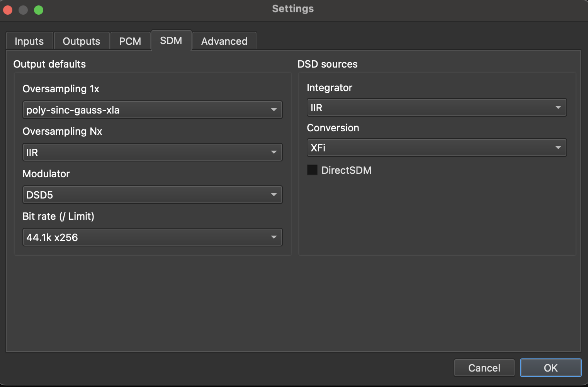
Task: Expand the Conversion XFi dropdown
Action: click(x=437, y=148)
